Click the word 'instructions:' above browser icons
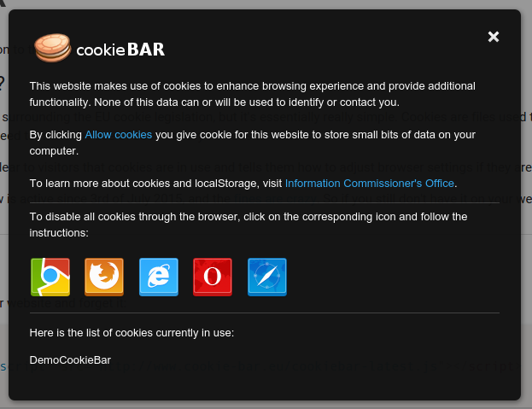Viewport: 532px width, 409px height. pos(59,232)
